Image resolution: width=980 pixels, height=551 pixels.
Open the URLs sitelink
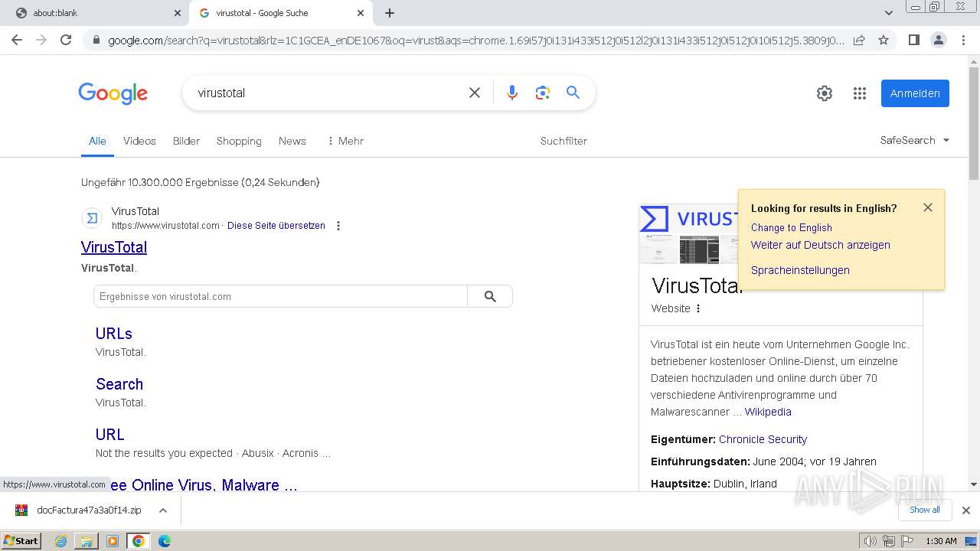[114, 334]
